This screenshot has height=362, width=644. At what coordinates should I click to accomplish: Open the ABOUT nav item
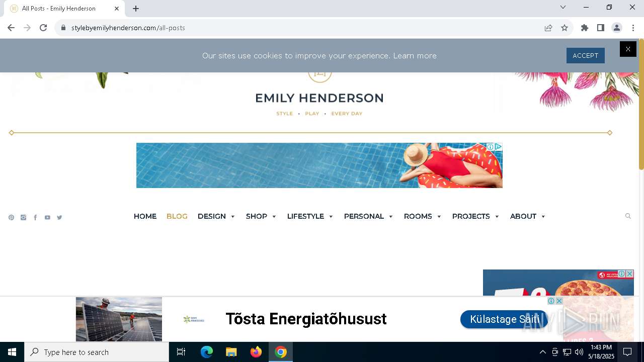(x=523, y=216)
